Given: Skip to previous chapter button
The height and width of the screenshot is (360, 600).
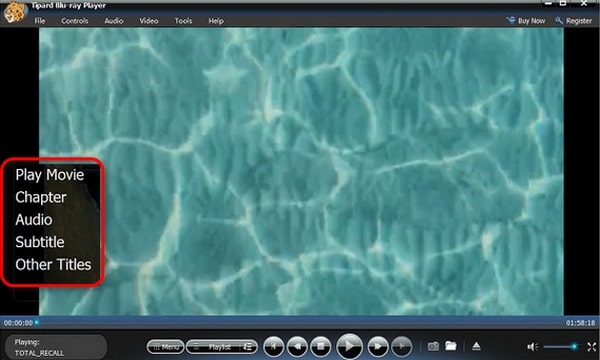Looking at the screenshot, I should [274, 347].
